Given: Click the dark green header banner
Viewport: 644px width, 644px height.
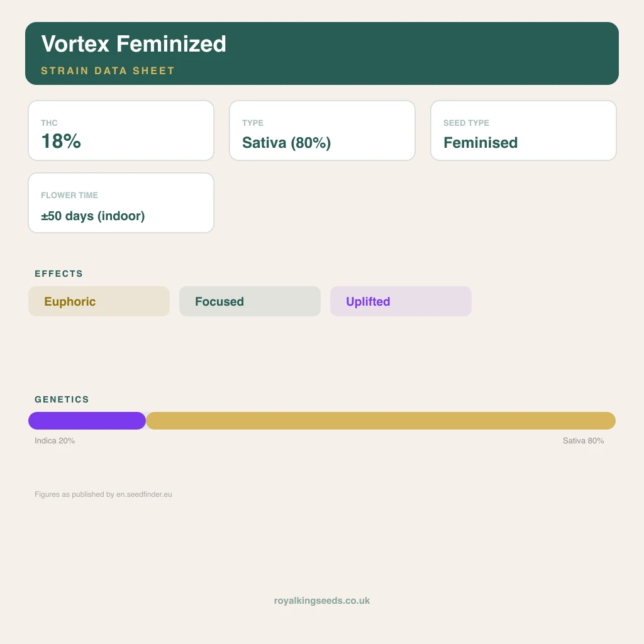Looking at the screenshot, I should coord(322,53).
